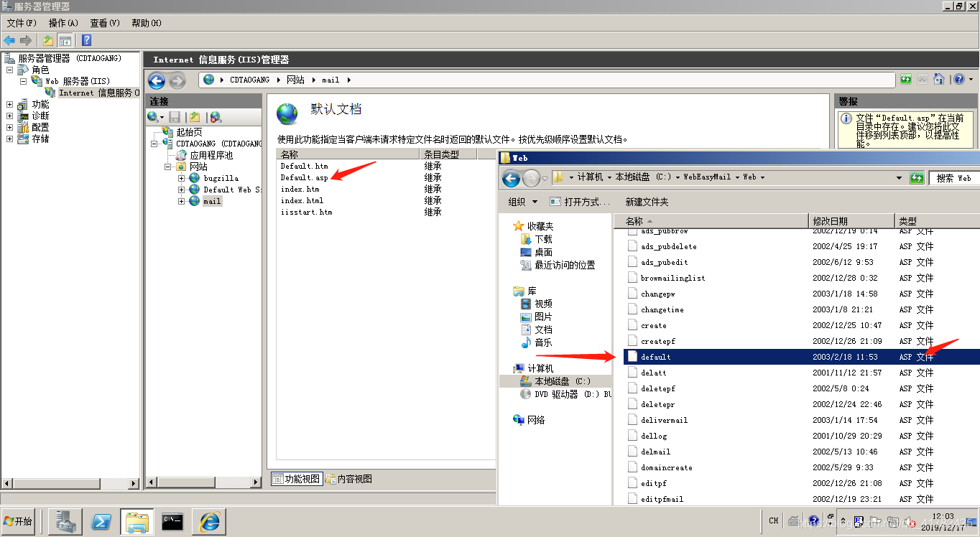Open Server Manager from the taskbar
This screenshot has height=537, width=980.
[x=65, y=522]
